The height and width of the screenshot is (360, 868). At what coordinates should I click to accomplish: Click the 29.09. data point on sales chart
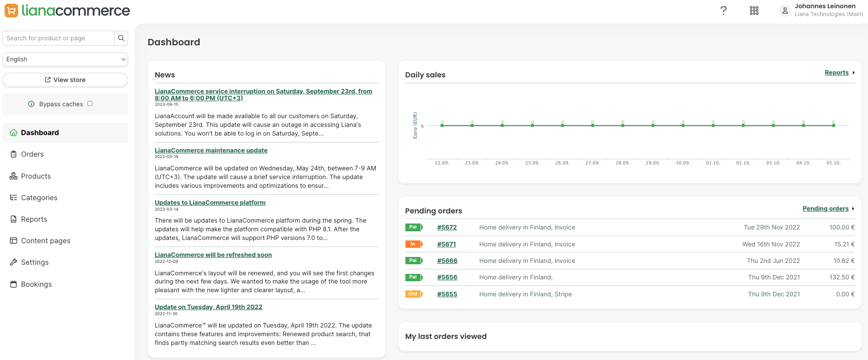coord(653,125)
